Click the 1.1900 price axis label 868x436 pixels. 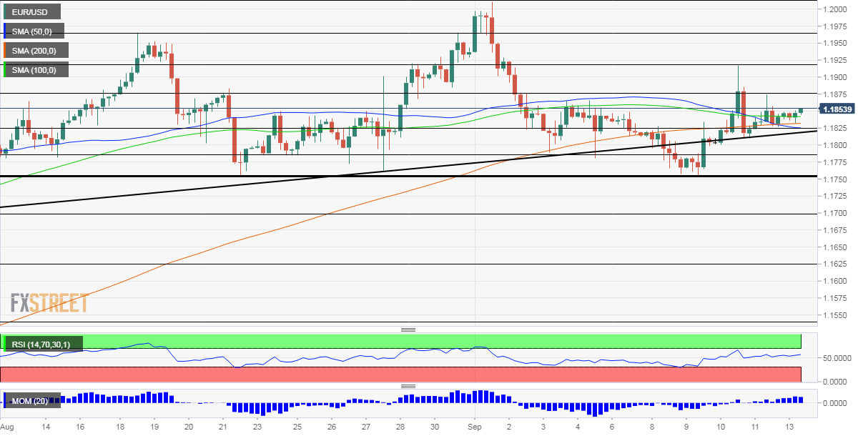point(834,77)
